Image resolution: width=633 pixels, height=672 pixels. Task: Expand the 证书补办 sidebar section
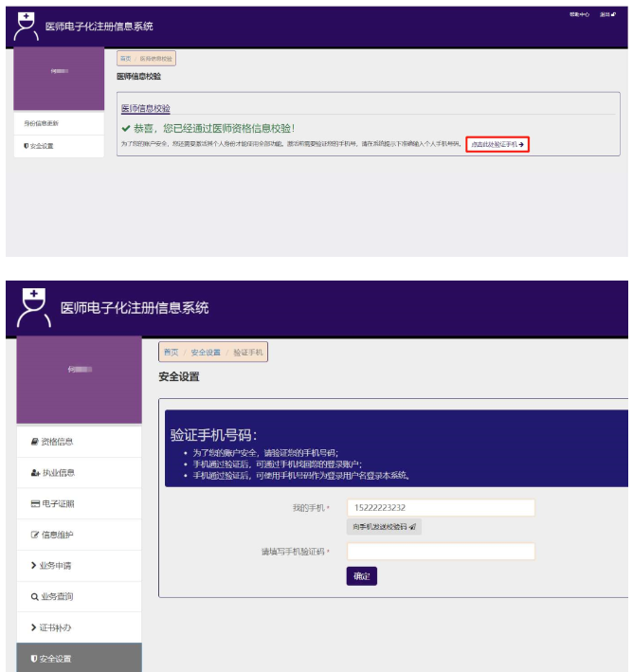tap(56, 627)
